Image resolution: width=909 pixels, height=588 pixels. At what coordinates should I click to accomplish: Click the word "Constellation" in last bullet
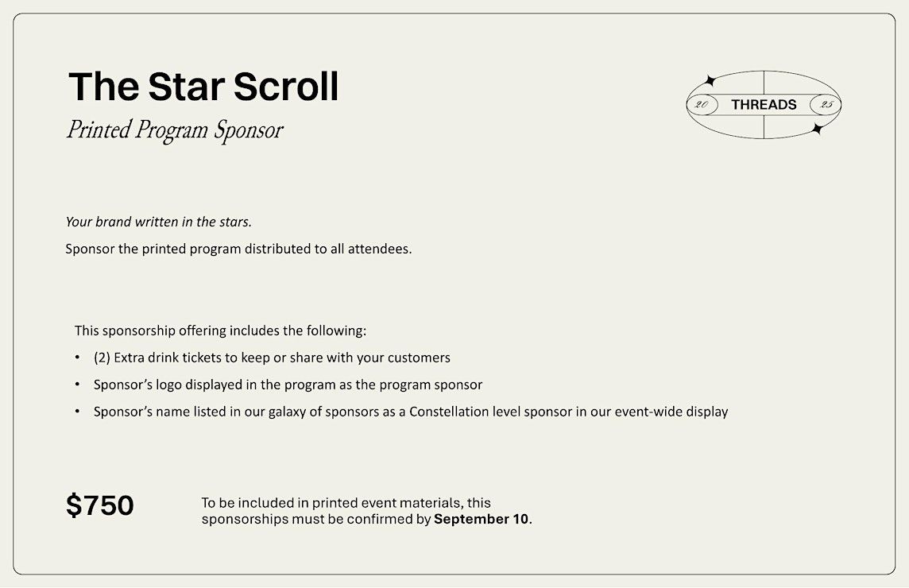449,412
